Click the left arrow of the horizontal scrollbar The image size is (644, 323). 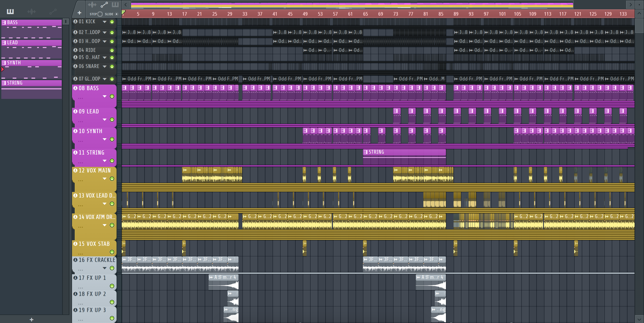126,4
